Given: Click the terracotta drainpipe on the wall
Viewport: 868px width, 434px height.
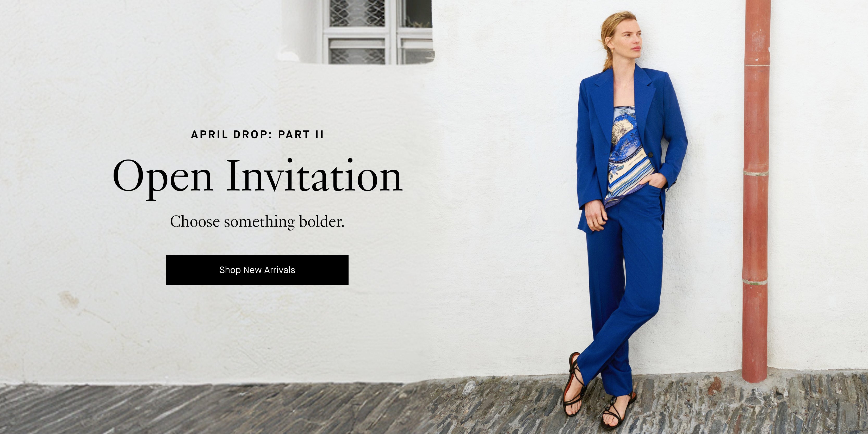Looking at the screenshot, I should 756,189.
